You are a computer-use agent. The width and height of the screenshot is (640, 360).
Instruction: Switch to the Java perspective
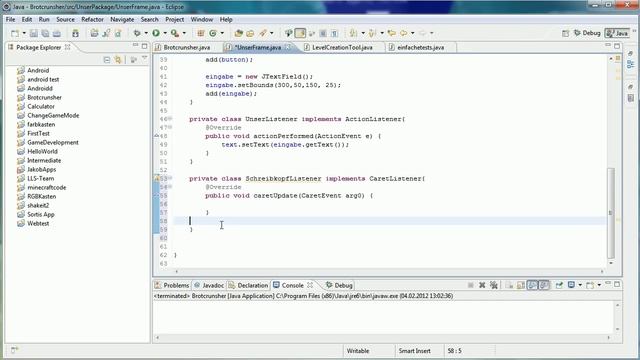click(x=617, y=33)
